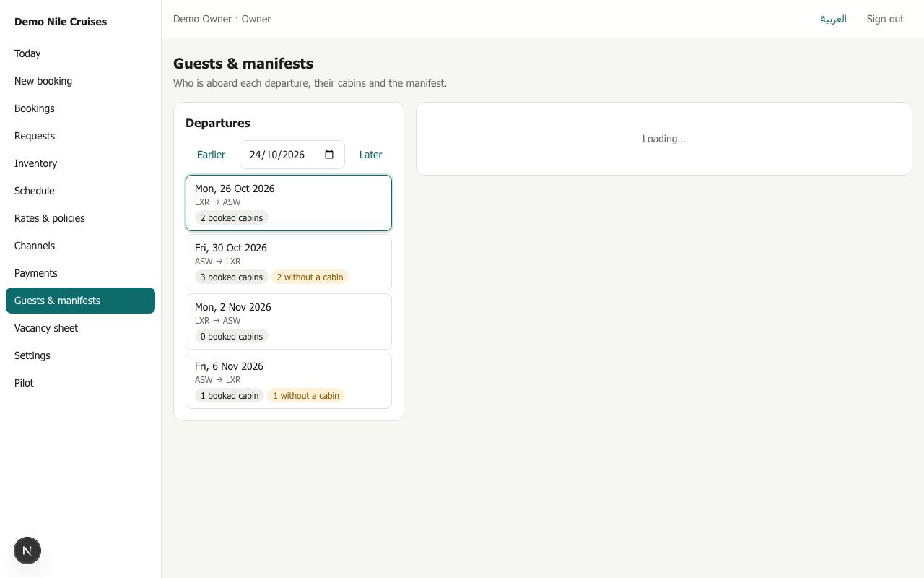Open Rates & policies
The image size is (924, 578).
[80, 218]
